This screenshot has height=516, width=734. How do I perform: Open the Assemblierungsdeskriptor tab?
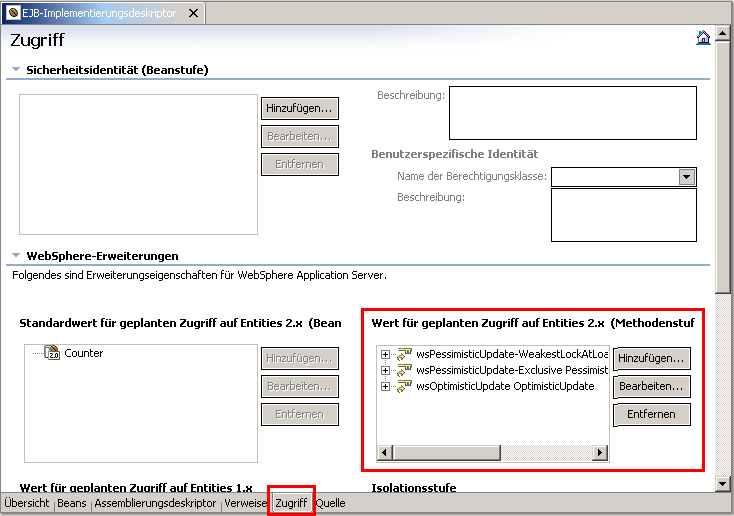[155, 503]
